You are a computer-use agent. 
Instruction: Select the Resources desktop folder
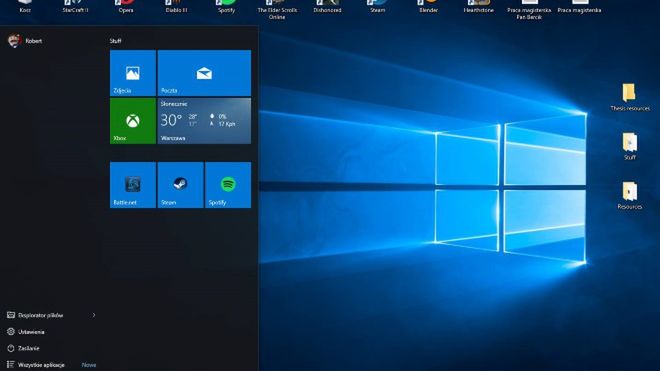point(630,195)
